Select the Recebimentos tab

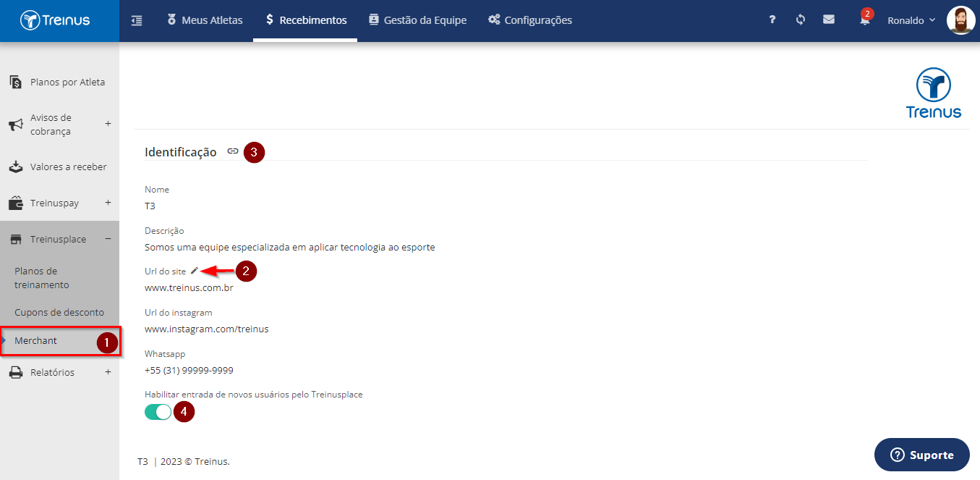tap(305, 20)
